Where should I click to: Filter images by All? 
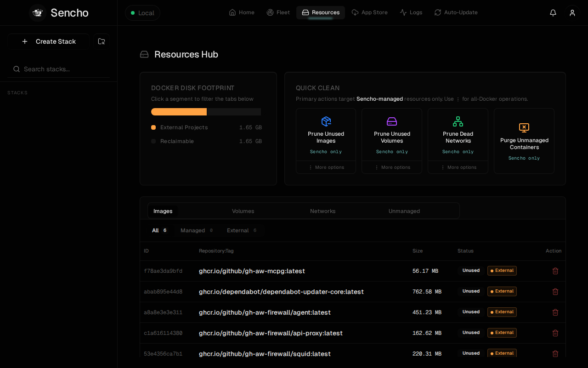(159, 230)
